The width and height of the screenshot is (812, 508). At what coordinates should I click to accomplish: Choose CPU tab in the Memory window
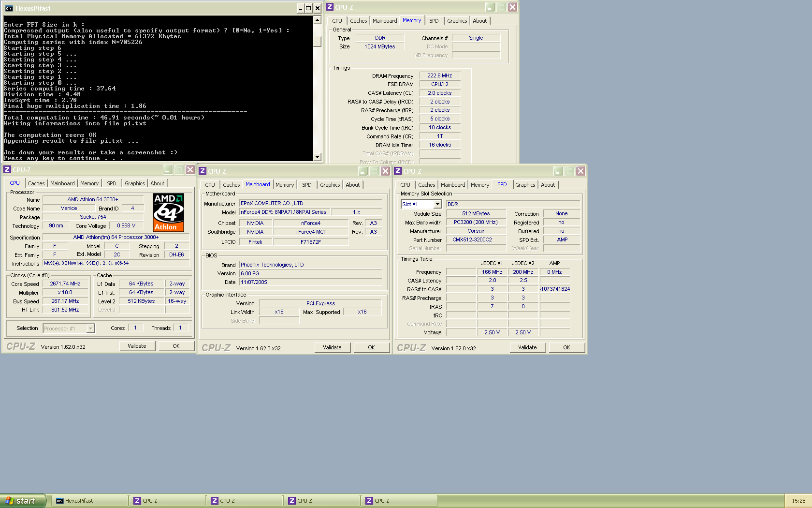tap(337, 21)
